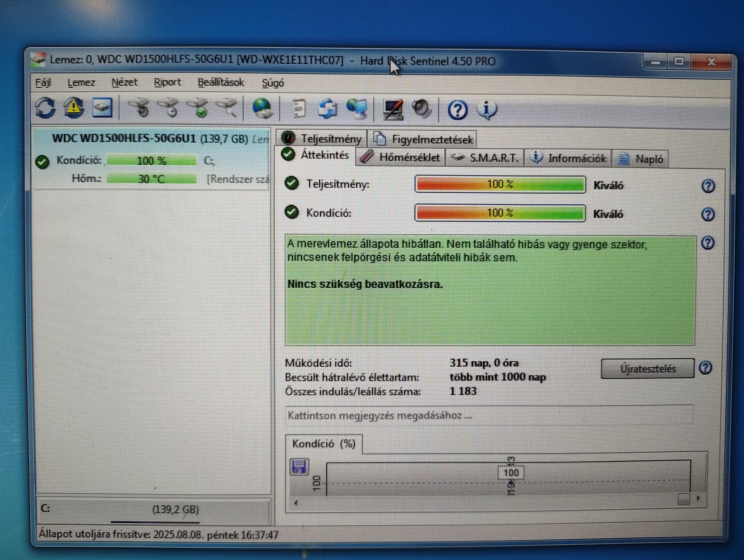Click the green 30 °C temperature bar
This screenshot has width=744, height=560.
pyautogui.click(x=152, y=179)
